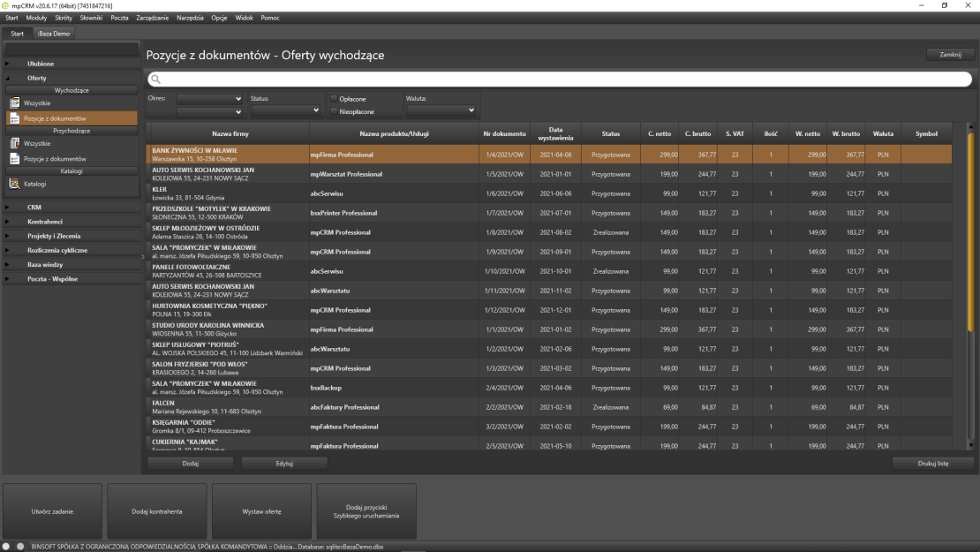Open the upper Okres dropdown
Screen dimensions: 980x552
click(x=208, y=99)
